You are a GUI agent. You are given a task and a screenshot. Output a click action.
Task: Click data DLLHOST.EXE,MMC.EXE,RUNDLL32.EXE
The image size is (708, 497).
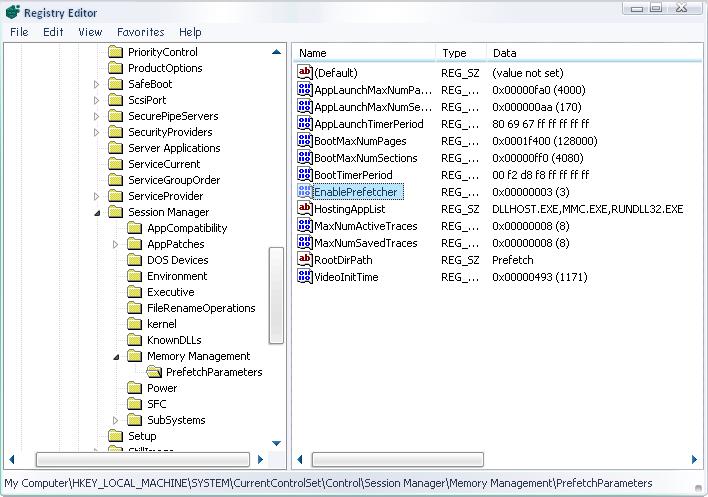587,209
